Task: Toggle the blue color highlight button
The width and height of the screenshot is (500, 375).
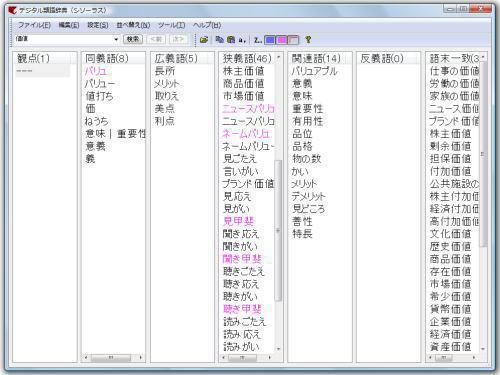Action: click(x=270, y=40)
